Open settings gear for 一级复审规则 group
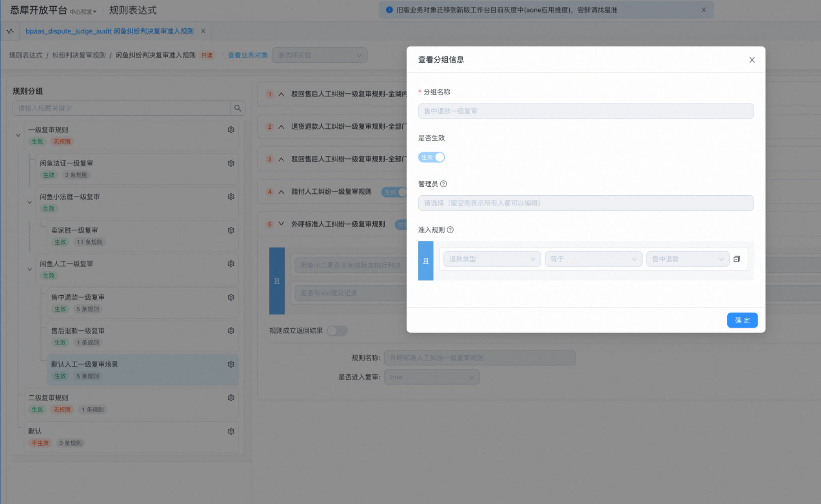The width and height of the screenshot is (821, 504). click(231, 130)
